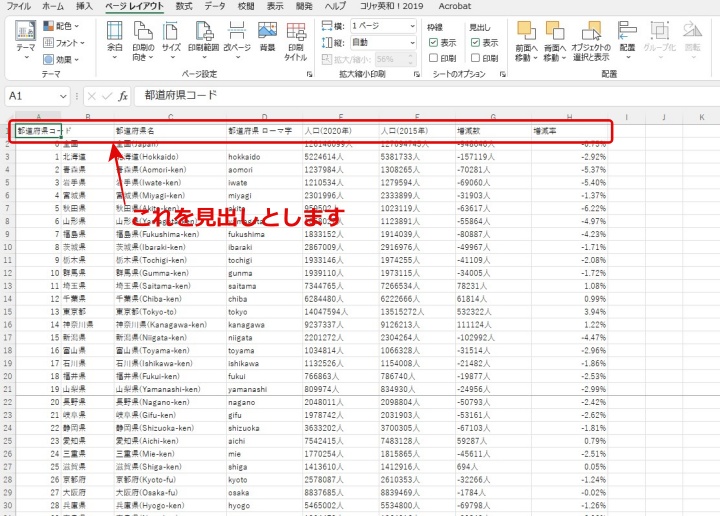Switch to 挿入 tab
This screenshot has width=720, height=516.
coord(84,6)
